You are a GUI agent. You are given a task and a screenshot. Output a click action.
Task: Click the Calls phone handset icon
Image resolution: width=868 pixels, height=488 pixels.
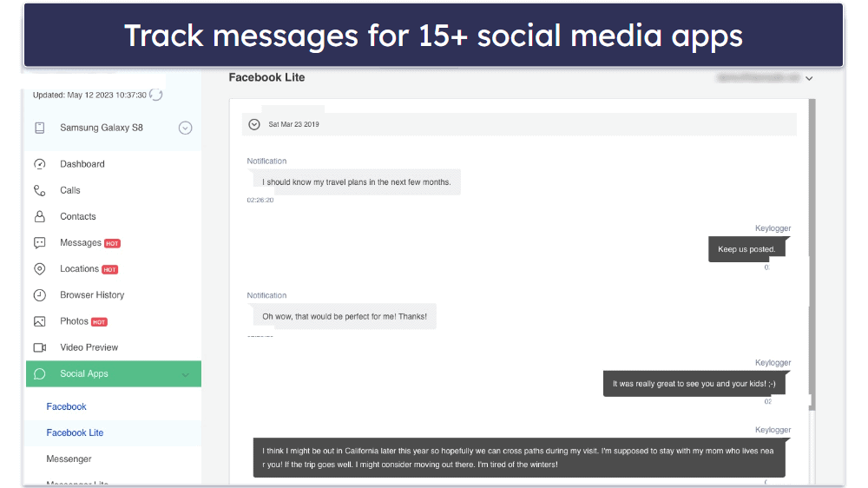[40, 190]
